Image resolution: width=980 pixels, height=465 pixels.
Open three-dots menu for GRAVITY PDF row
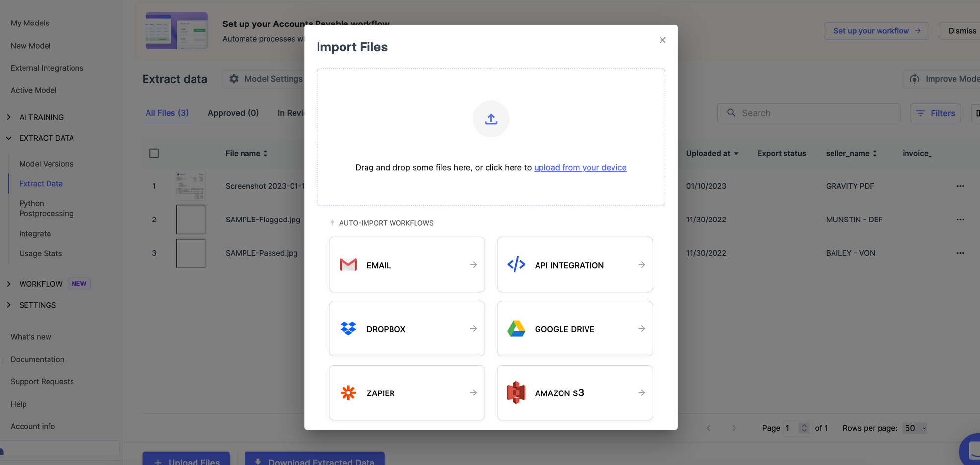click(x=960, y=186)
